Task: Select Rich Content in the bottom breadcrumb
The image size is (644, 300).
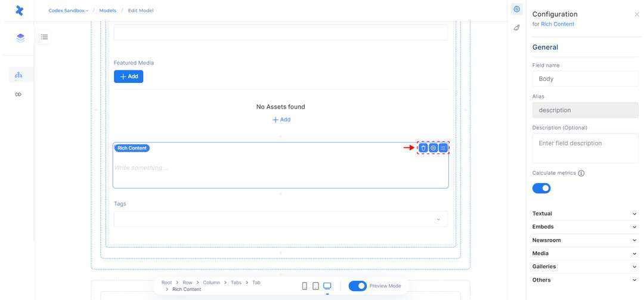Action: [x=187, y=289]
